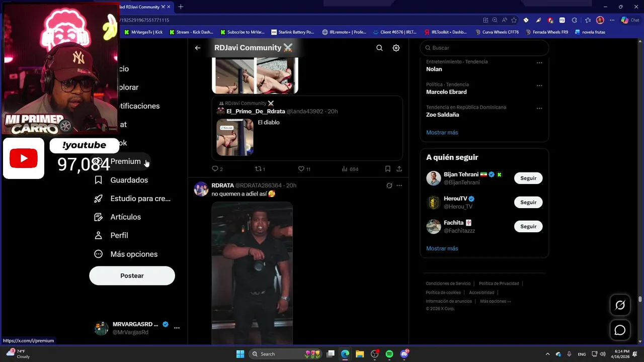The width and height of the screenshot is (644, 362).
Task: Repost the post with 1 repost
Action: (260, 169)
